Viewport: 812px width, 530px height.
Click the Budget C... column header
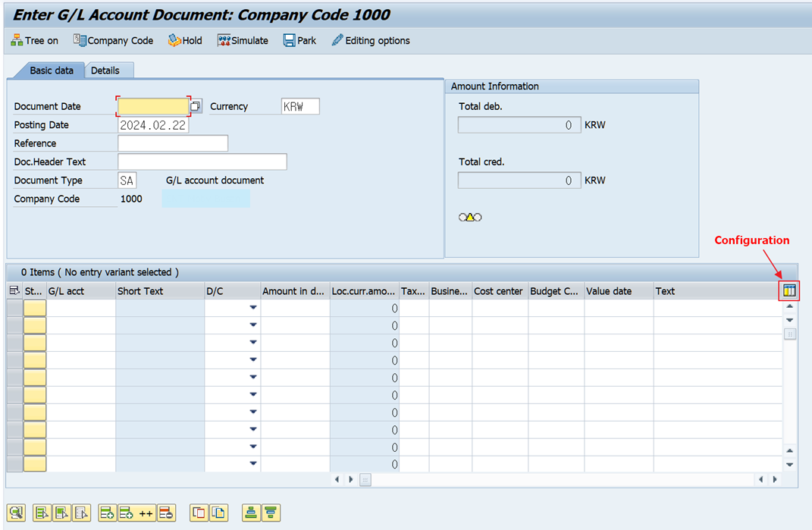click(x=556, y=291)
